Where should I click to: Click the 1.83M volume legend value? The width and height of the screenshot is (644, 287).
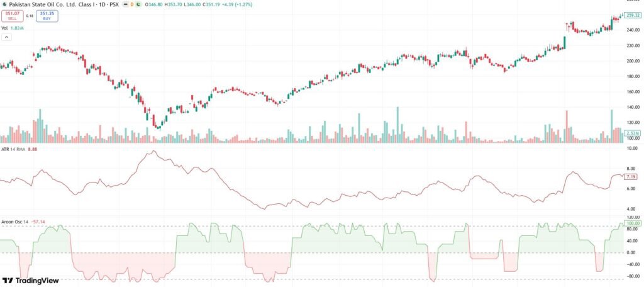click(x=17, y=28)
